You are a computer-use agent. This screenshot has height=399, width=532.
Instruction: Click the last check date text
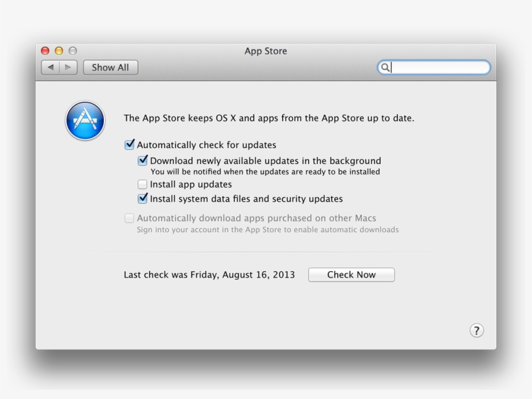click(209, 274)
